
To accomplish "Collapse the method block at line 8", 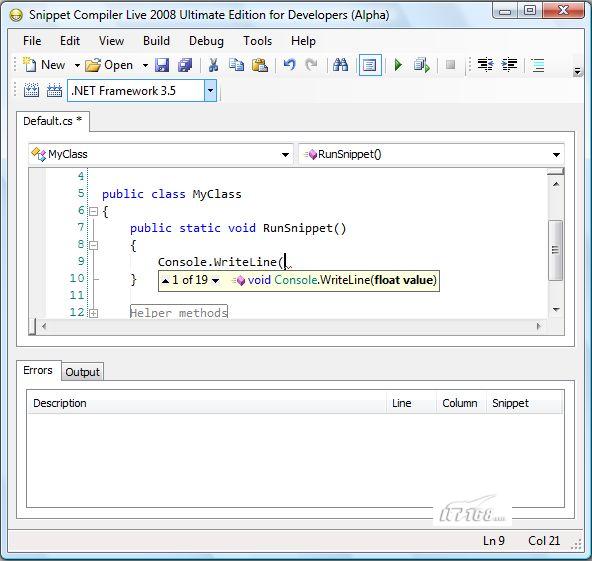I will pos(94,246).
